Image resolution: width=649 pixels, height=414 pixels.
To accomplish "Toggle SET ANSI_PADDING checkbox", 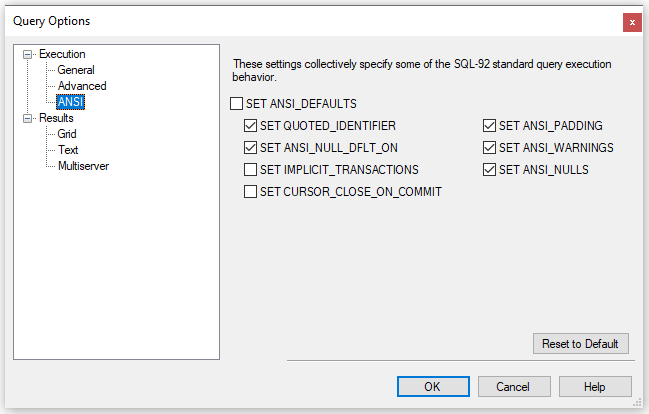I will tap(490, 126).
